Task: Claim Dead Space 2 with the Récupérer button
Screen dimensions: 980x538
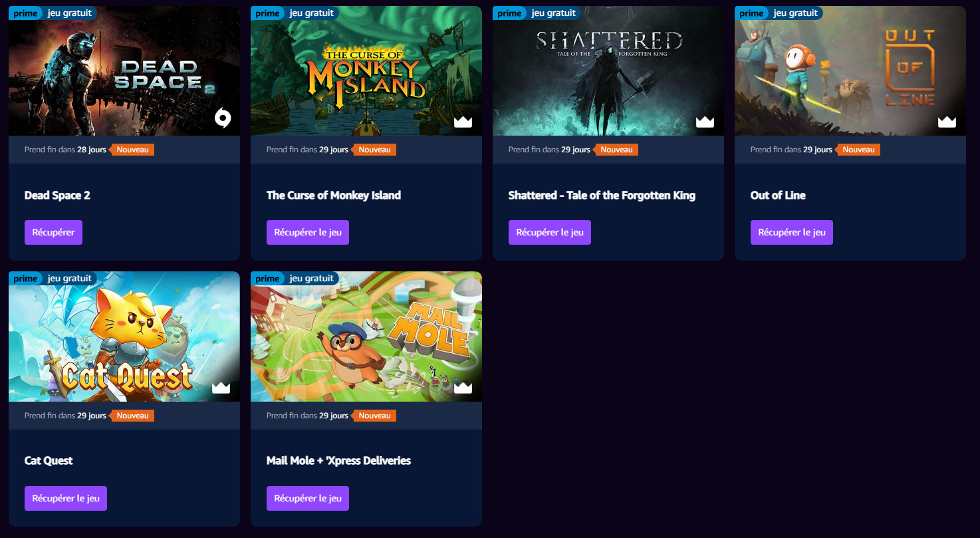Action: click(53, 232)
